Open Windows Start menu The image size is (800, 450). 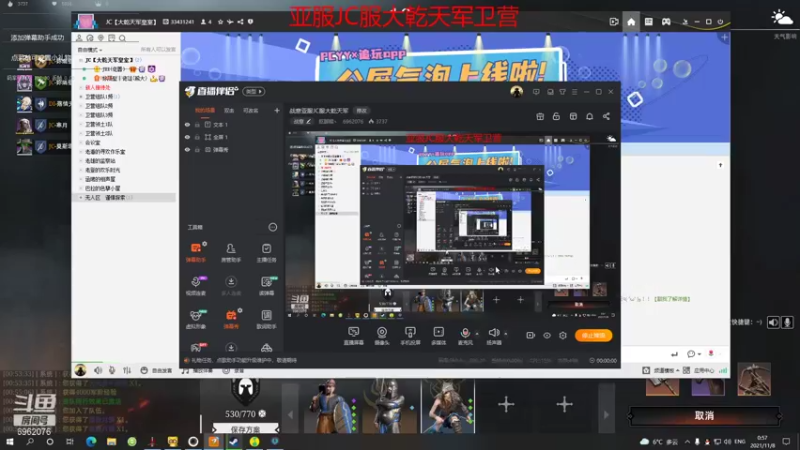pos(10,442)
